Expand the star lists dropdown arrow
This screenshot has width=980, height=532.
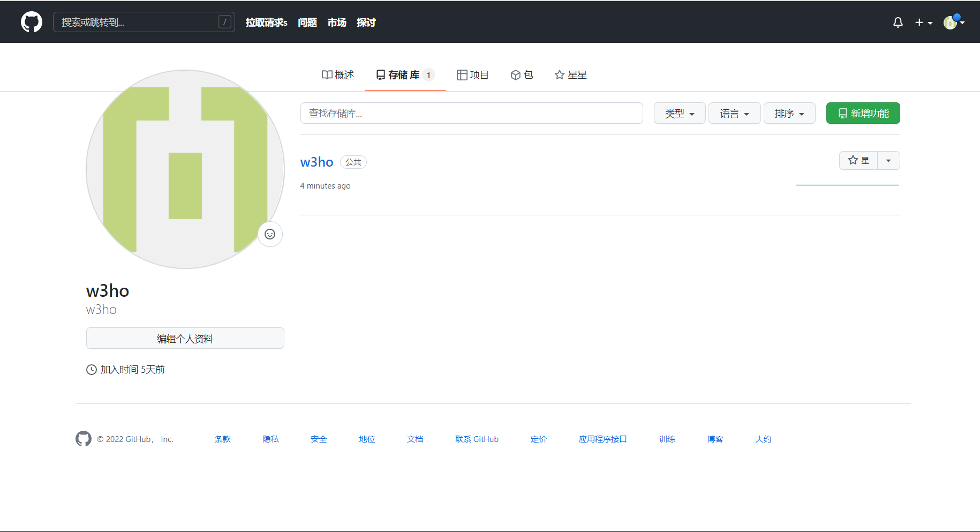pyautogui.click(x=888, y=160)
